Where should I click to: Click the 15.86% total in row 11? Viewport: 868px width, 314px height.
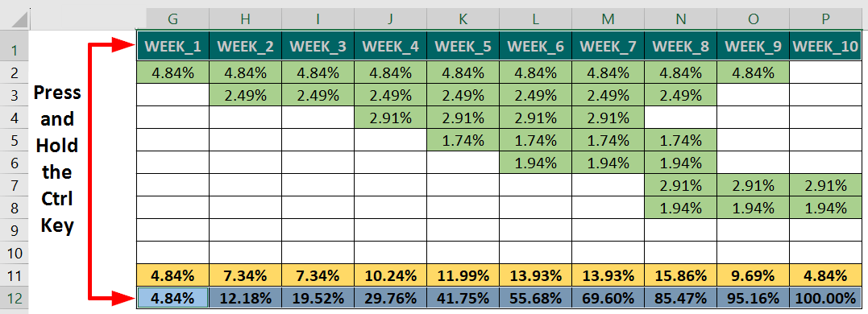[x=680, y=275]
